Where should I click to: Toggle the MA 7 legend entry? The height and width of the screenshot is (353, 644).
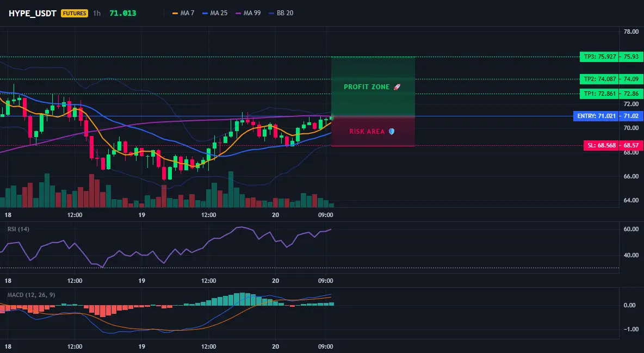click(183, 13)
